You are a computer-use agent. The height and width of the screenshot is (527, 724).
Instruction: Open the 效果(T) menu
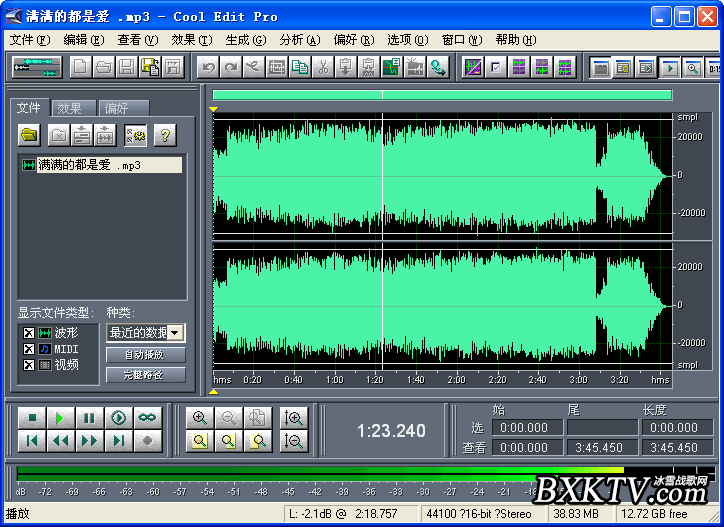point(192,40)
